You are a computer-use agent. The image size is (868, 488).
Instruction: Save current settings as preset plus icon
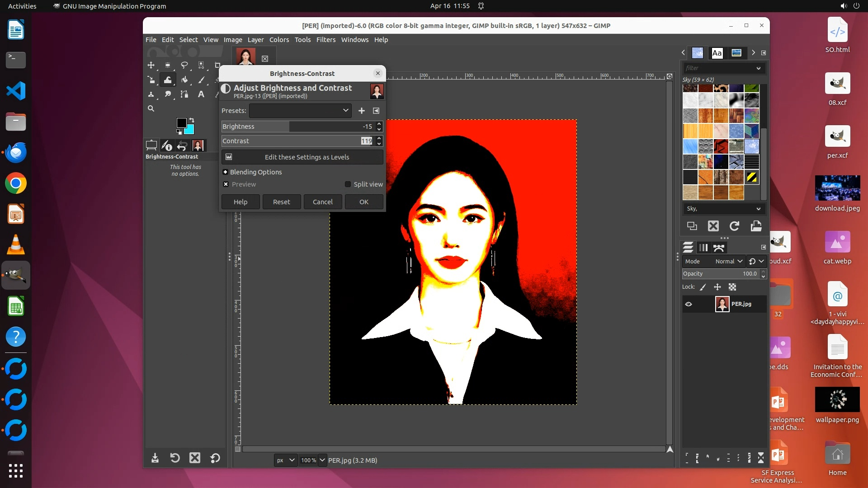coord(361,111)
